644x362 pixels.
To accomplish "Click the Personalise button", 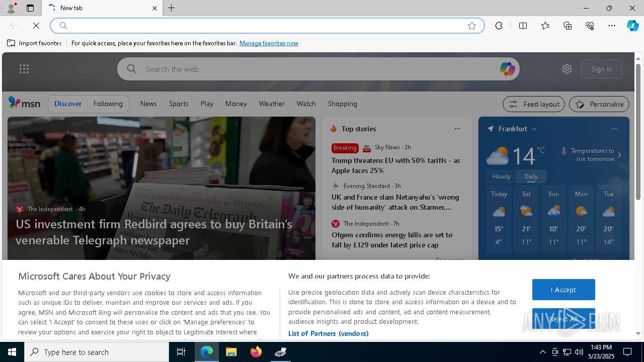I will tap(599, 104).
